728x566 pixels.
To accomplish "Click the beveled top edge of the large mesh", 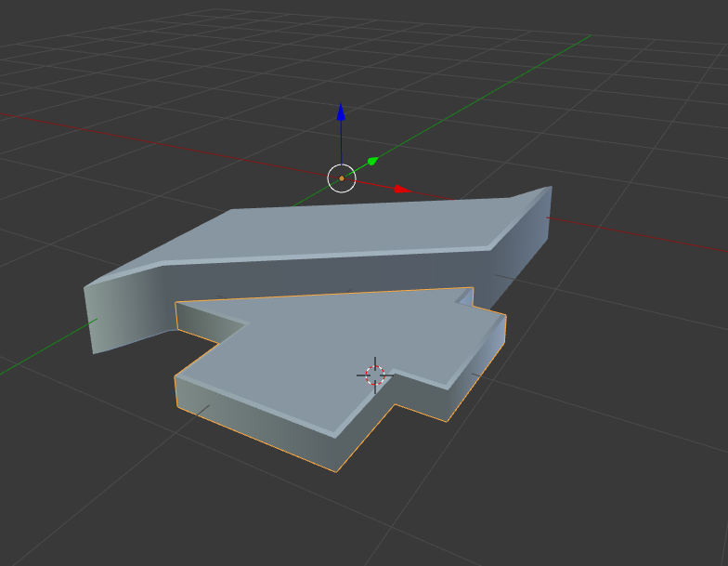I will point(325,257).
